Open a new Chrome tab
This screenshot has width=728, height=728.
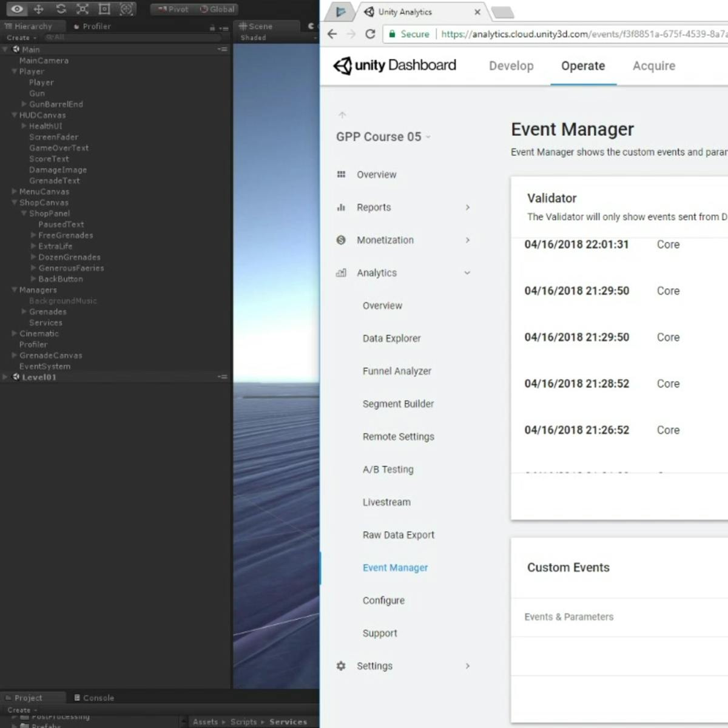502,12
